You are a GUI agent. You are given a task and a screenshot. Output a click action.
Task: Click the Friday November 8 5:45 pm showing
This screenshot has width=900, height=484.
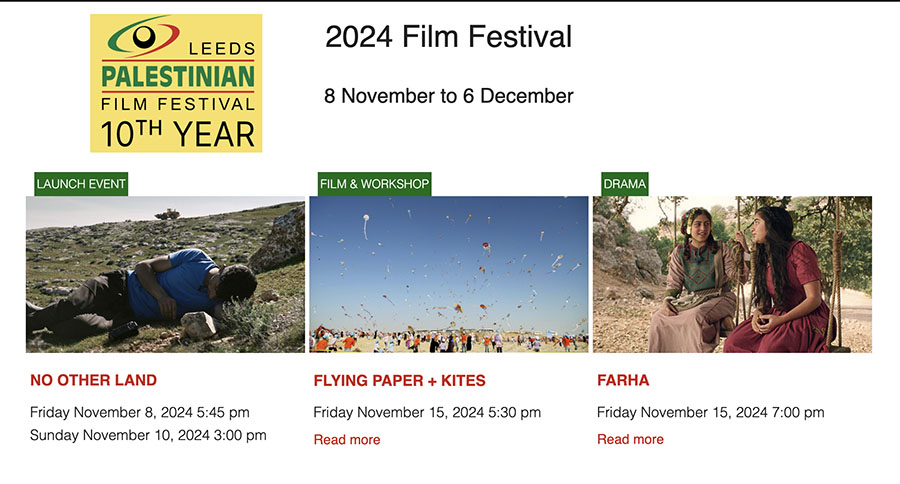[140, 412]
